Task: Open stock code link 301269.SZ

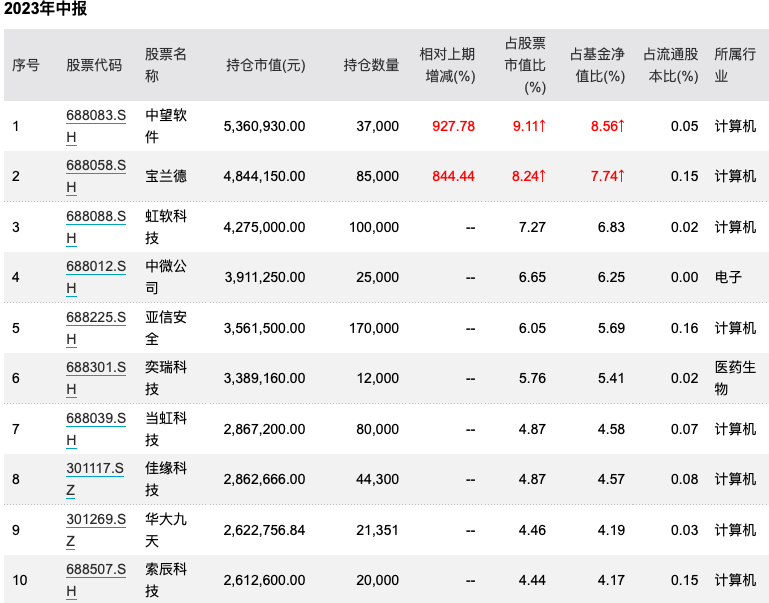Action: [96, 530]
